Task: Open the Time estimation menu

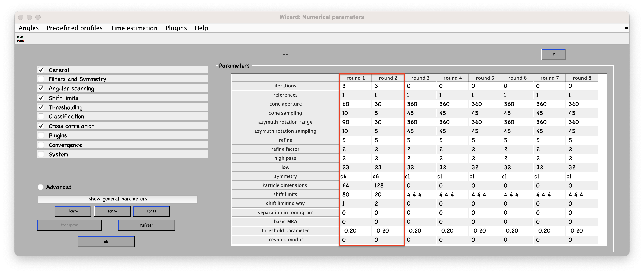Action: (134, 28)
